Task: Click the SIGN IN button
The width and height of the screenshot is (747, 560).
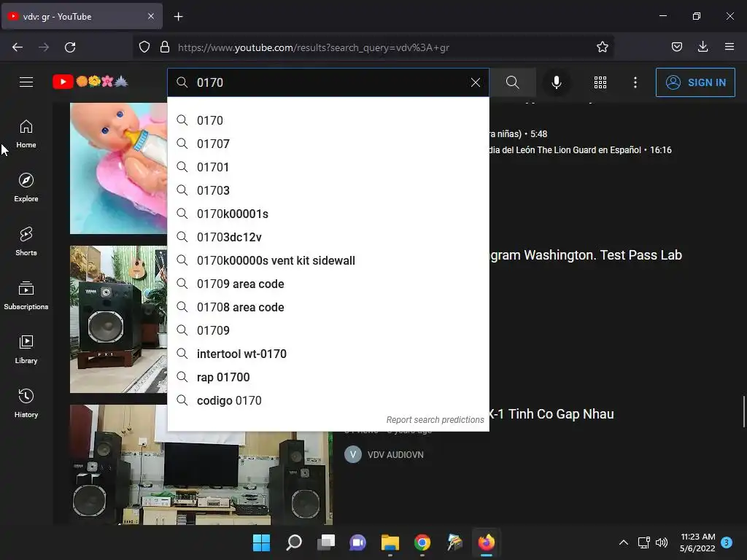Action: (695, 82)
